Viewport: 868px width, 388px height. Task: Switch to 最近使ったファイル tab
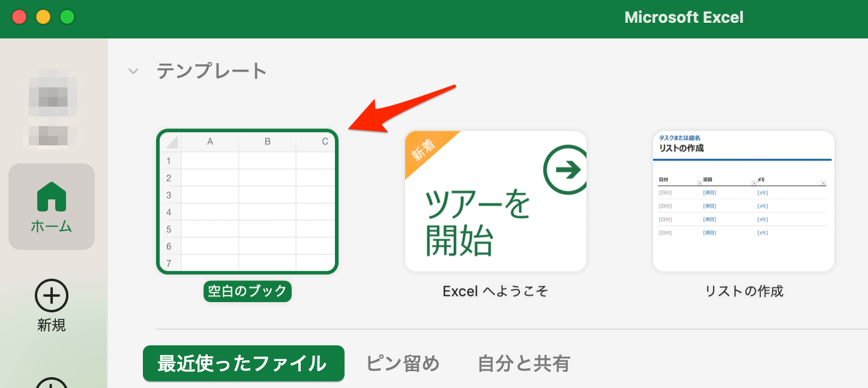[x=244, y=363]
